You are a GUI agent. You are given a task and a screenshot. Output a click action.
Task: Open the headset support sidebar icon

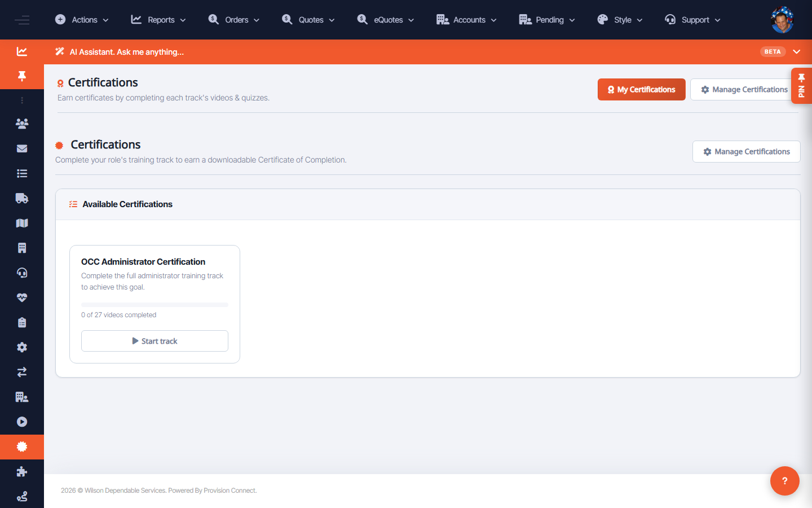coord(22,273)
